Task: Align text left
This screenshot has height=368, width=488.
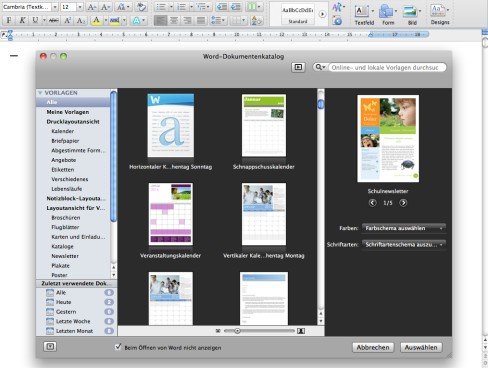Action: click(x=160, y=20)
